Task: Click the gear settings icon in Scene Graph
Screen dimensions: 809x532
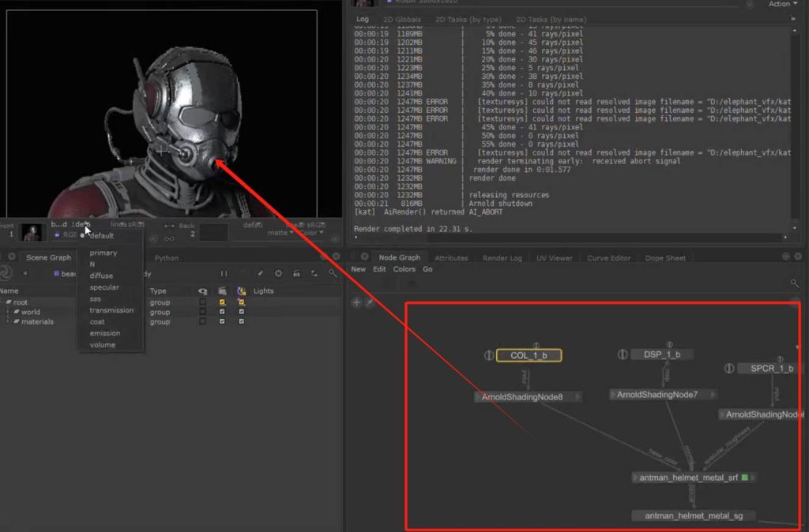Action: click(278, 273)
